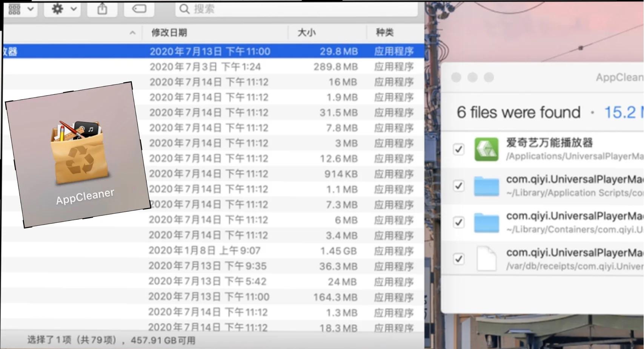644x349 pixels.
Task: Click the Finder edit tags icon
Action: click(x=139, y=9)
